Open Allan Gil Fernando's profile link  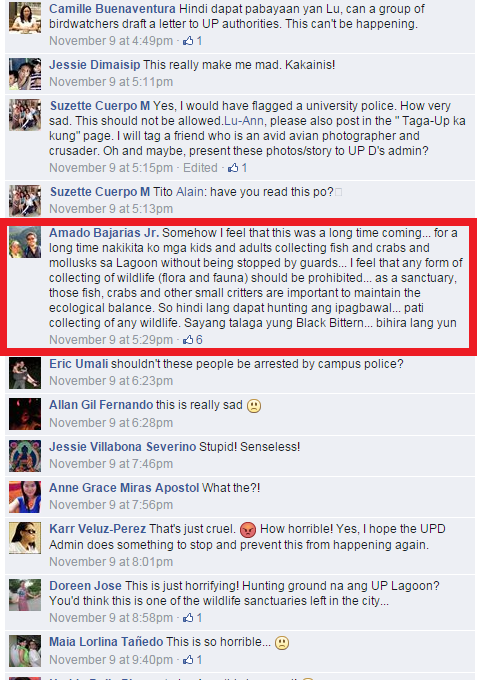101,405
